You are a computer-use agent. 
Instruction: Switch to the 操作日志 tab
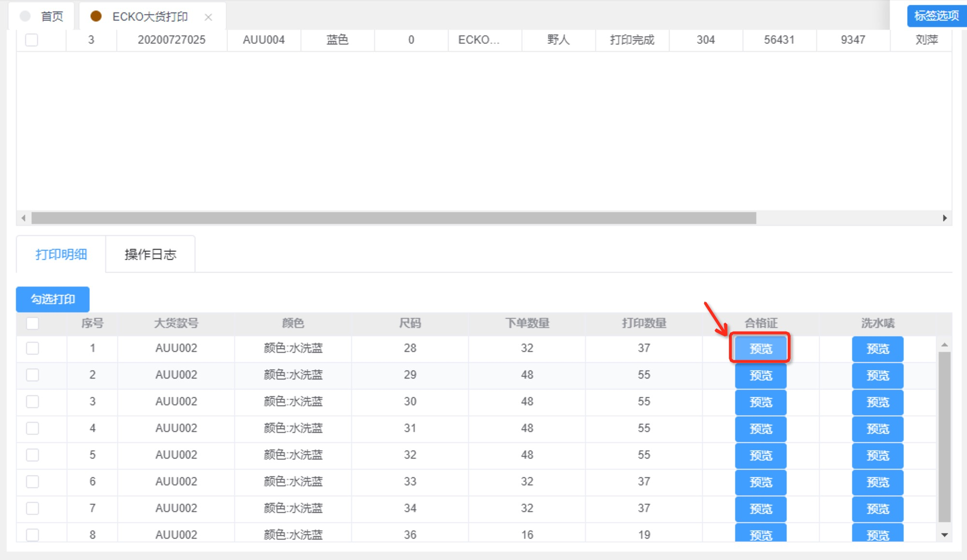coord(150,254)
